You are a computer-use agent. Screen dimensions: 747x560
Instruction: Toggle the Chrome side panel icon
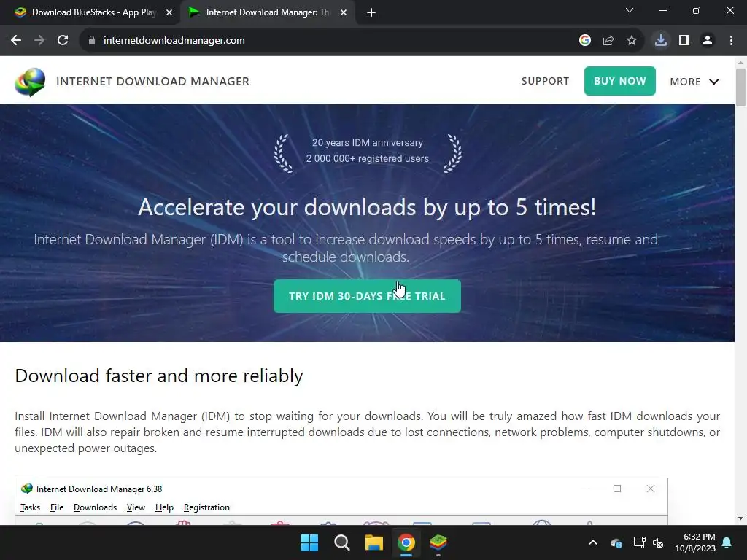click(x=684, y=41)
